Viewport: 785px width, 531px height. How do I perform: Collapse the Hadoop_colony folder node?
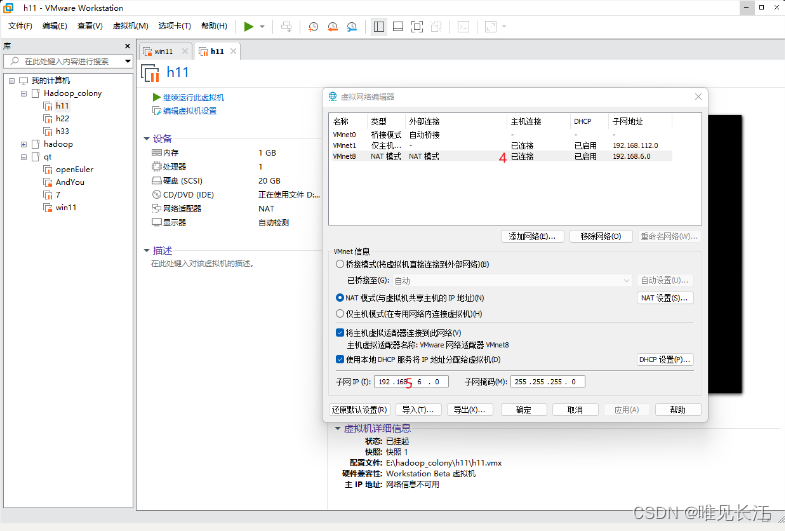(x=24, y=94)
